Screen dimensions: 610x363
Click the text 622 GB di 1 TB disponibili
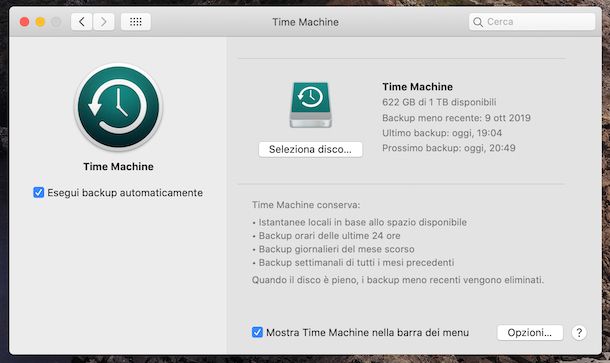[439, 102]
